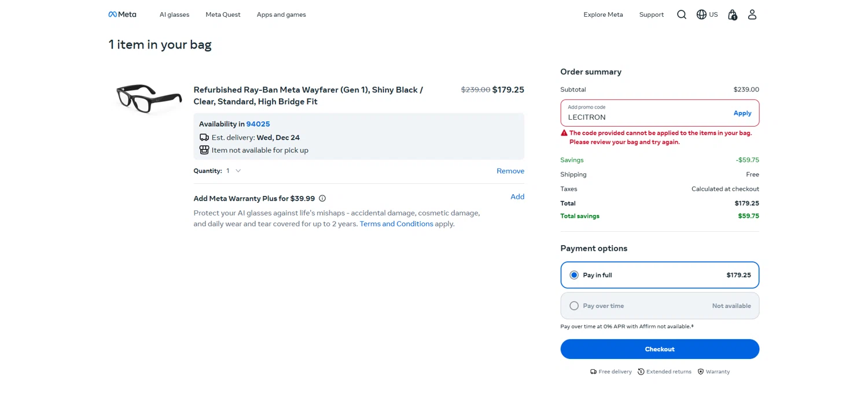The image size is (868, 415).
Task: Click the Total savings $59.75 value
Action: [748, 216]
